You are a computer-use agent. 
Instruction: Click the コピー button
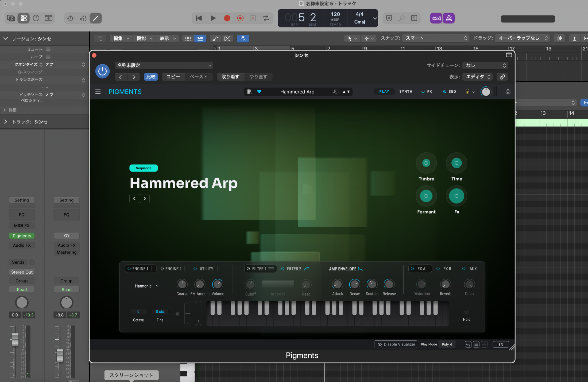[173, 77]
